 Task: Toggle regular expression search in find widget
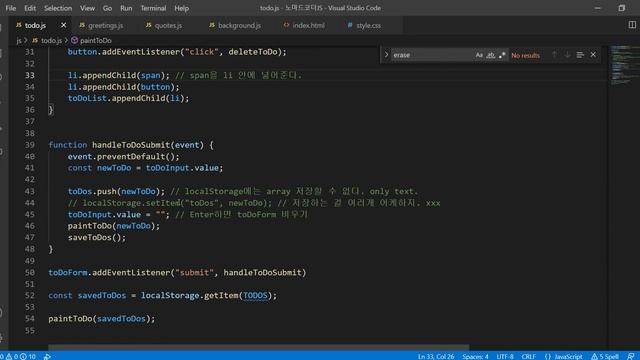click(502, 55)
